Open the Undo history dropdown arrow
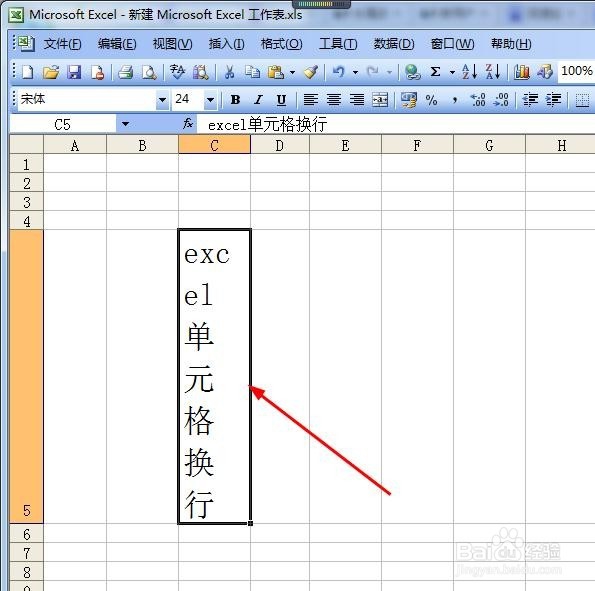The height and width of the screenshot is (591, 595). [355, 72]
